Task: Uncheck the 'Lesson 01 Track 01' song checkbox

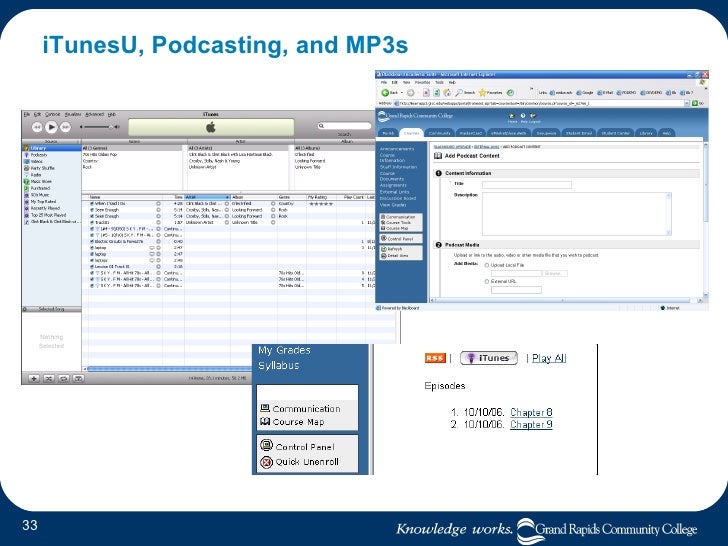Action: [x=92, y=267]
